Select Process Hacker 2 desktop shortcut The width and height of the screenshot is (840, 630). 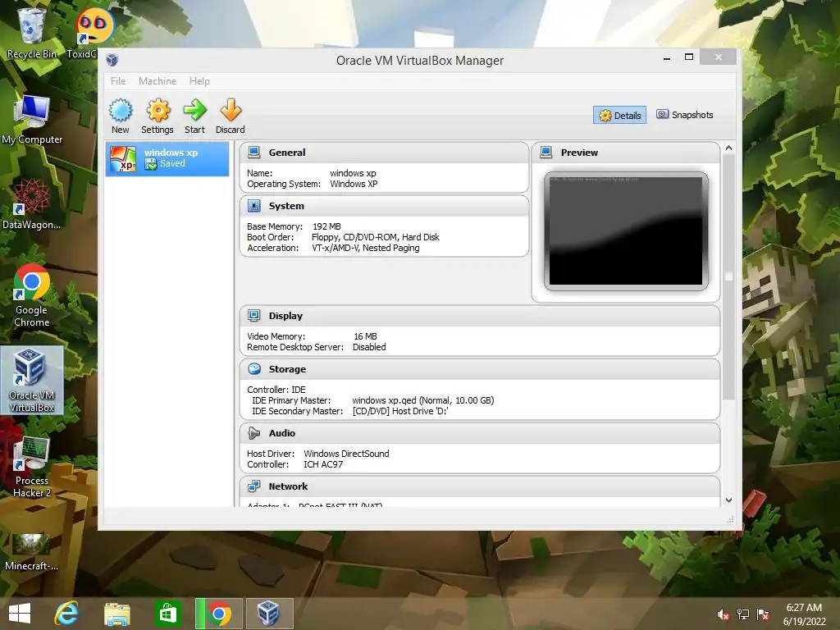coord(32,466)
